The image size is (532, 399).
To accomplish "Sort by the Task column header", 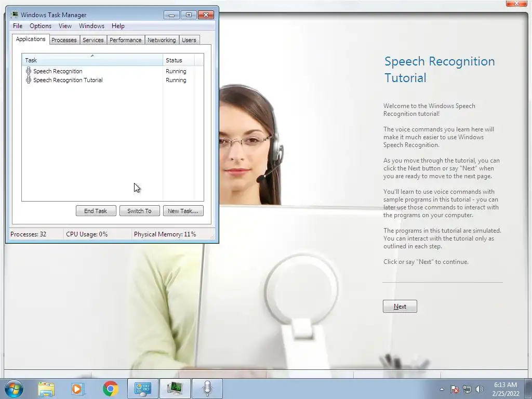I will click(x=92, y=60).
